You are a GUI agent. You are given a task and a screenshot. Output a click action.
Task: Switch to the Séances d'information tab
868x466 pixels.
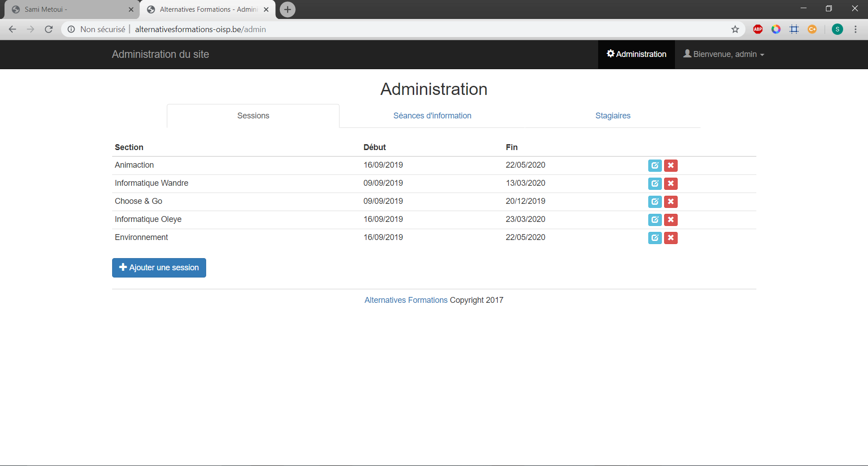click(x=432, y=116)
